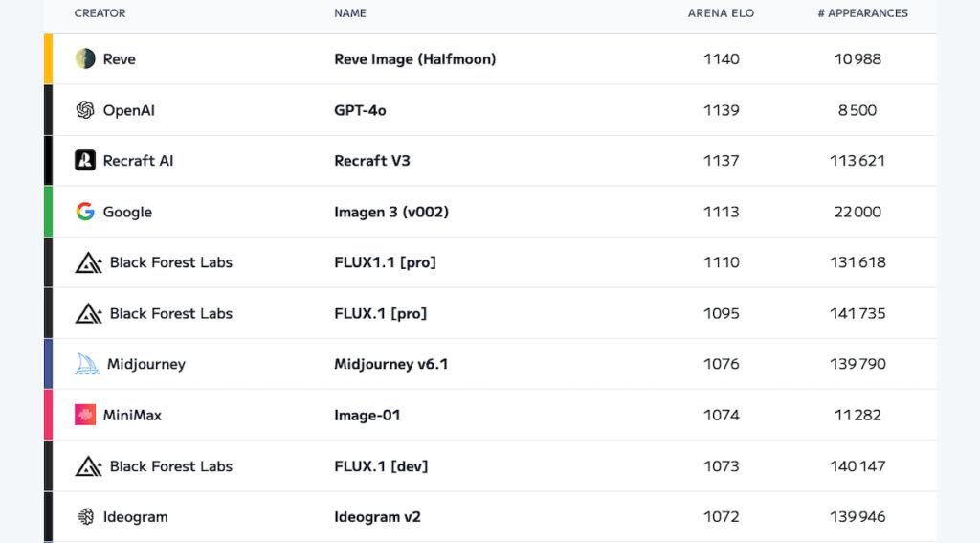Screen dimensions: 980x543
Task: Click Black Forest Labs logo beside FLUX.1 [dev]
Action: coord(89,466)
